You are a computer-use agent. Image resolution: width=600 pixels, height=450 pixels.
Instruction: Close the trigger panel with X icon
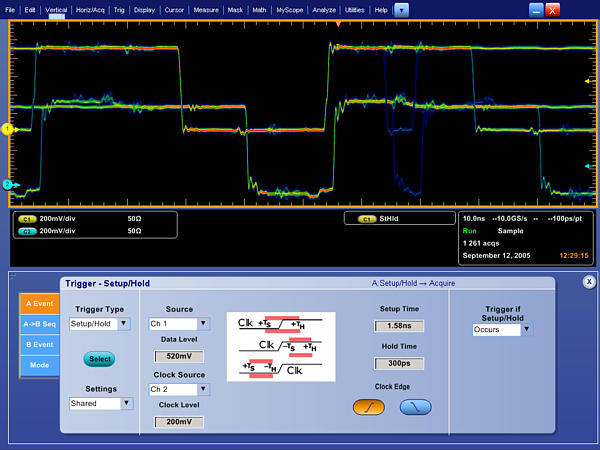click(x=589, y=282)
